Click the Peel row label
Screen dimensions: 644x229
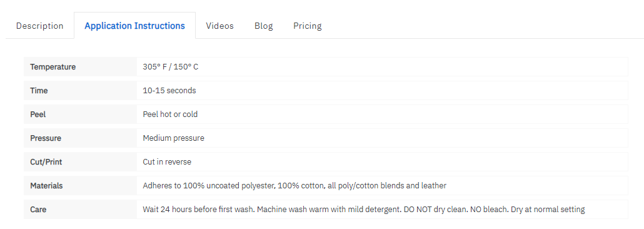38,114
